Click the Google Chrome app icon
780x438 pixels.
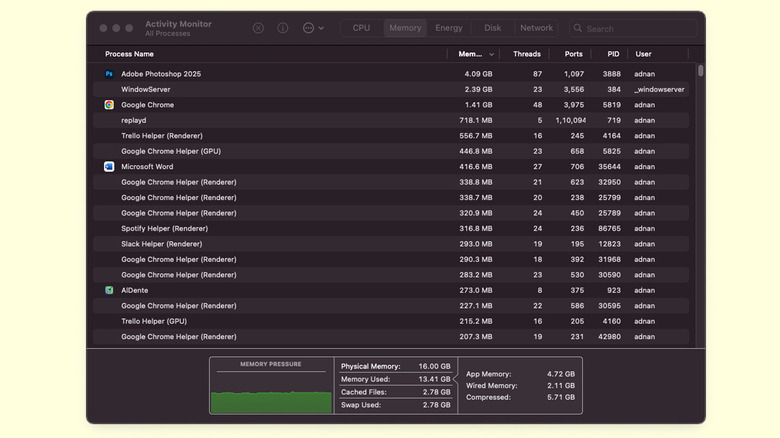[x=109, y=105]
